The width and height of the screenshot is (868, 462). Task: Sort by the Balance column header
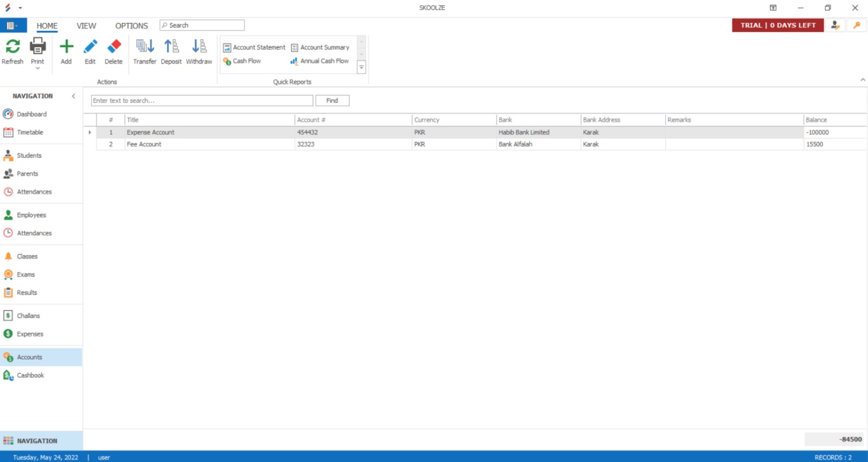pos(834,120)
